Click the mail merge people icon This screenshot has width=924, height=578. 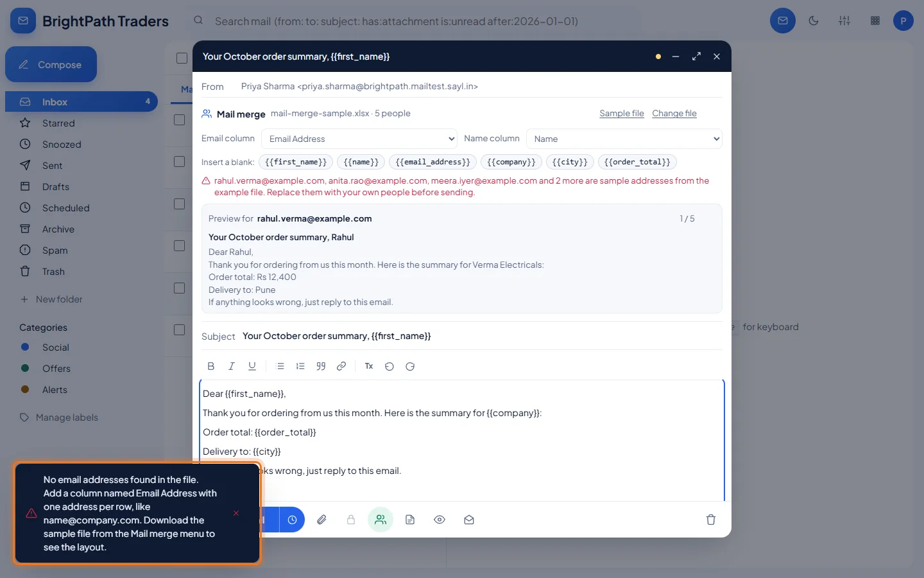click(x=381, y=520)
